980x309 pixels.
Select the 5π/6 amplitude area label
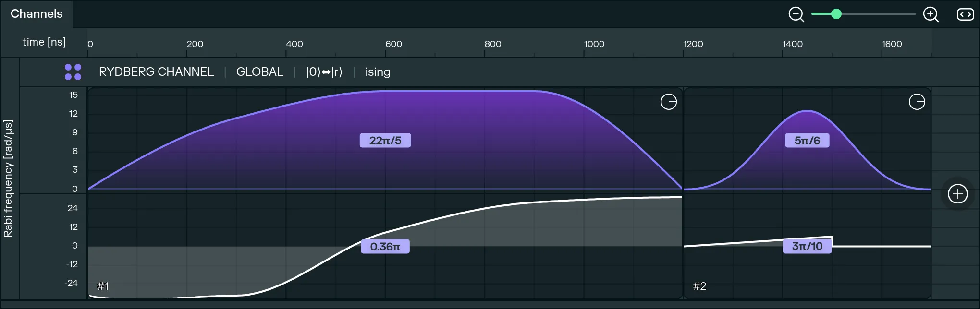tap(807, 141)
